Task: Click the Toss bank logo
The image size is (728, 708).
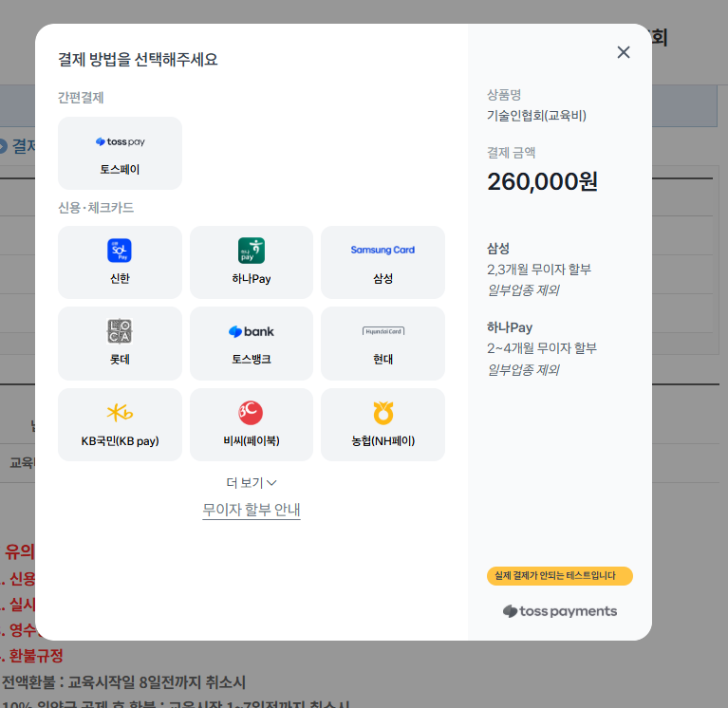Action: 252,331
